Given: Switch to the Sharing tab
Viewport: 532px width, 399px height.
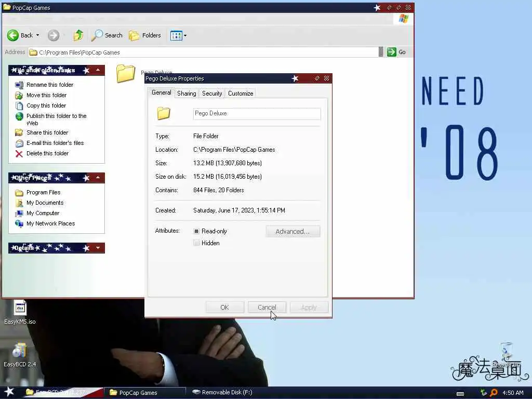Looking at the screenshot, I should click(187, 94).
